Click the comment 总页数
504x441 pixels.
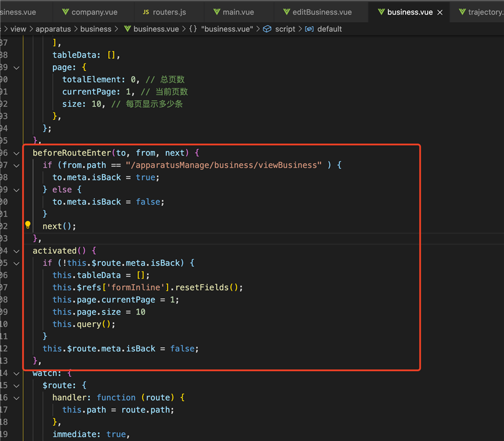pyautogui.click(x=172, y=79)
